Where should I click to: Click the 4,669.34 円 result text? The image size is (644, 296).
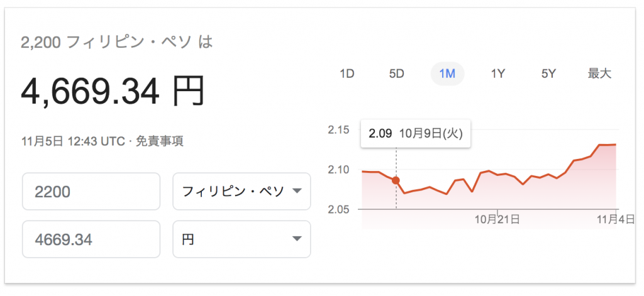113,92
